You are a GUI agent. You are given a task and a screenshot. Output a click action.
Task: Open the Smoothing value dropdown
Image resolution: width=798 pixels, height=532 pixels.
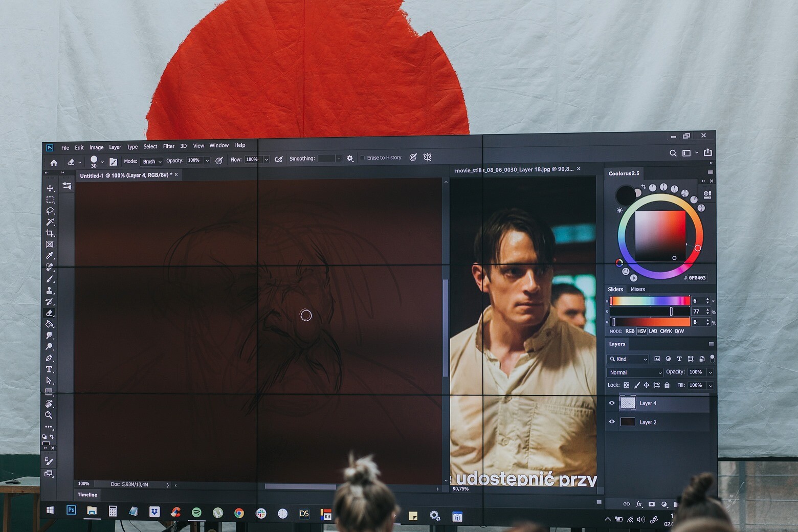(x=338, y=159)
